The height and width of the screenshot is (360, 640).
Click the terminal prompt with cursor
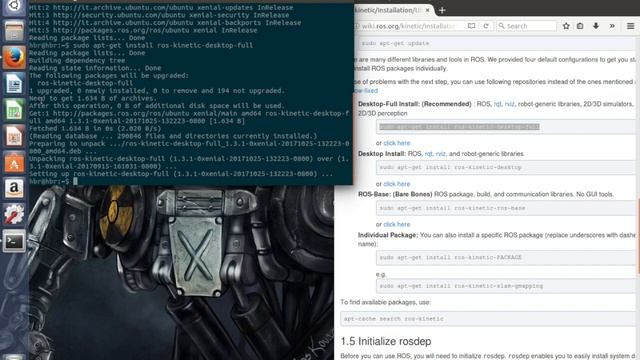pyautogui.click(x=53, y=181)
